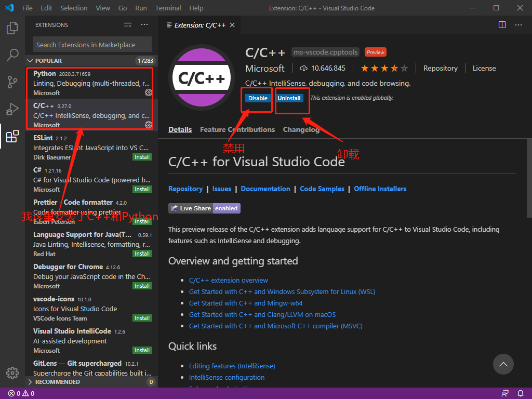The width and height of the screenshot is (532, 399).
Task: Click the install count 10,646,845
Action: (322, 69)
